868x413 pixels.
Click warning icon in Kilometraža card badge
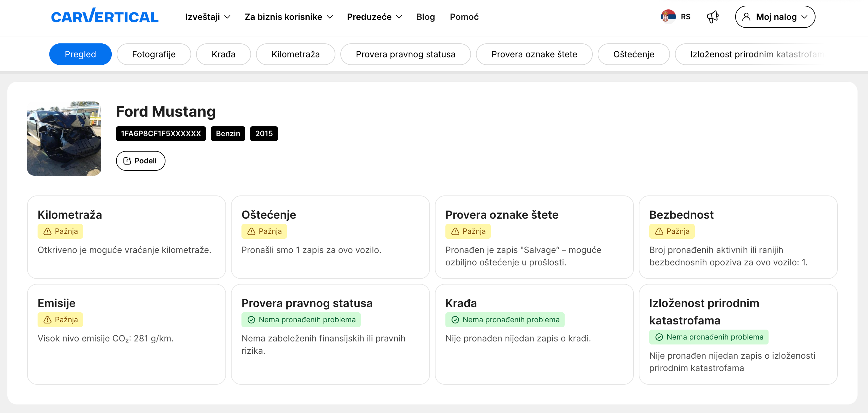click(x=47, y=231)
